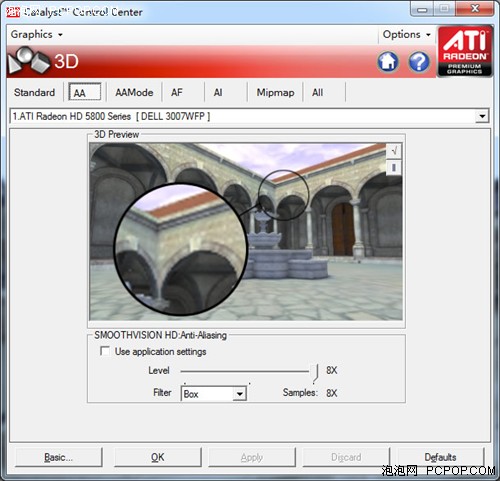Screen dimensions: 500x481
Task: Expand the ATI Radeon HD 5800 display selector
Action: (x=482, y=116)
